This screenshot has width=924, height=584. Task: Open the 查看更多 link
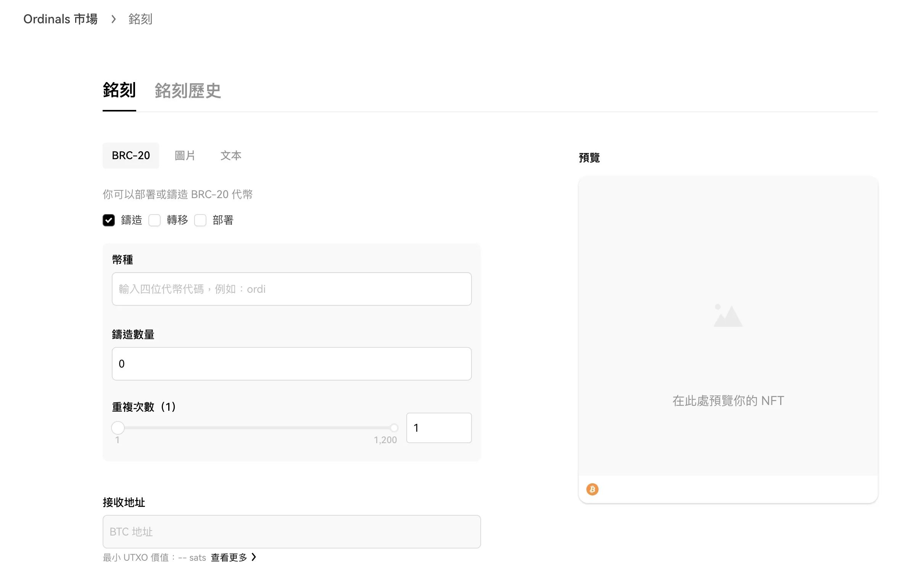point(229,557)
